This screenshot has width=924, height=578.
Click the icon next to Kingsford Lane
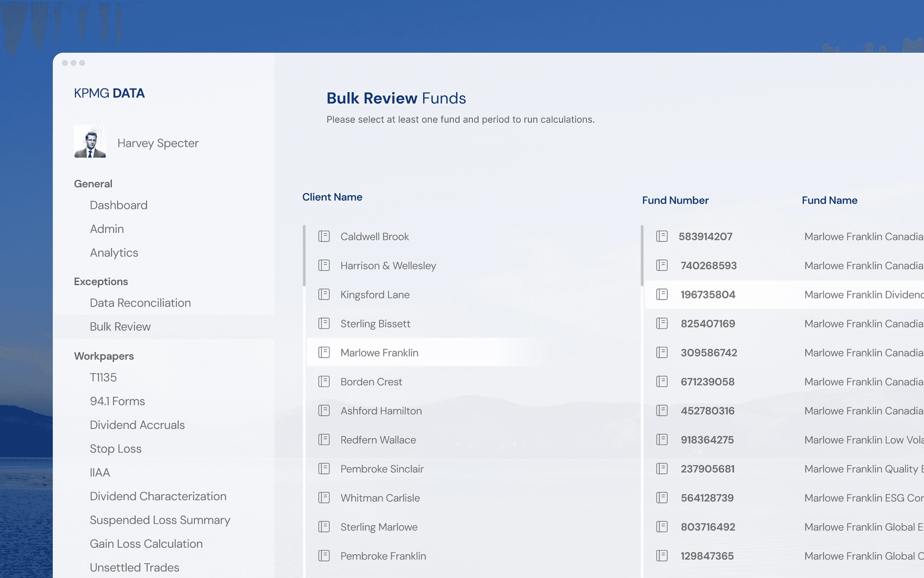click(324, 295)
